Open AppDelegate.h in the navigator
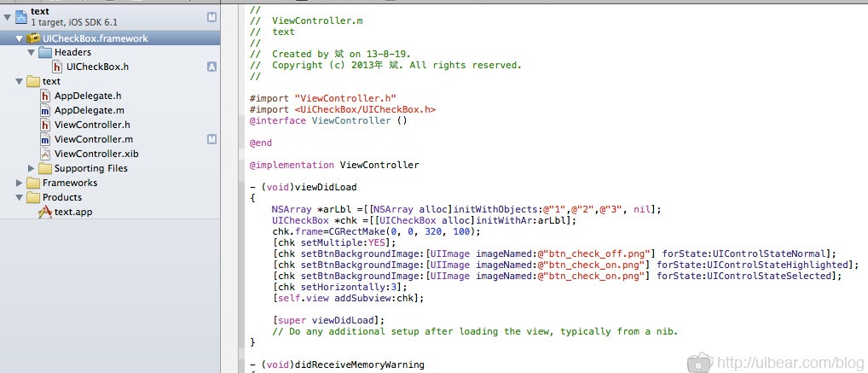The height and width of the screenshot is (373, 868). [x=88, y=96]
